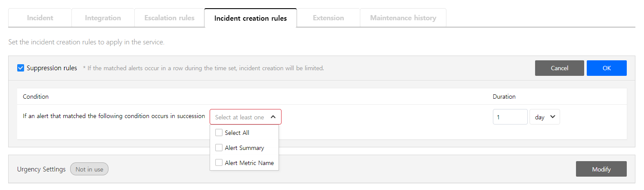Viewport: 644px width, 190px height.
Task: View the Maintenance history tab
Action: (x=403, y=18)
